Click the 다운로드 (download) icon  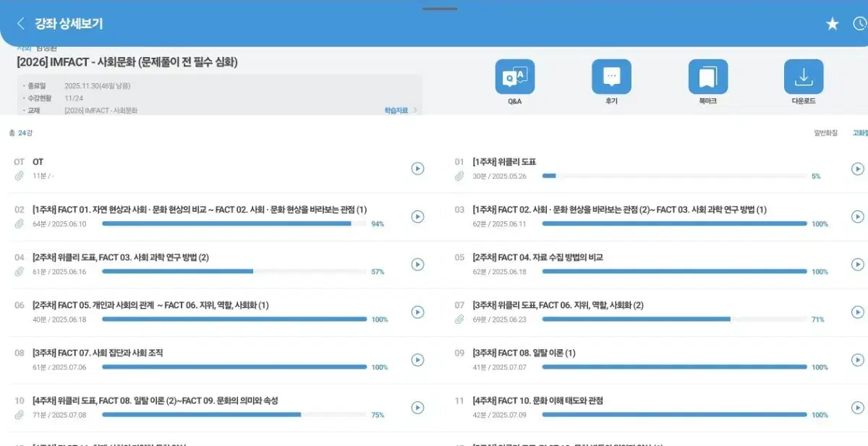tap(804, 78)
